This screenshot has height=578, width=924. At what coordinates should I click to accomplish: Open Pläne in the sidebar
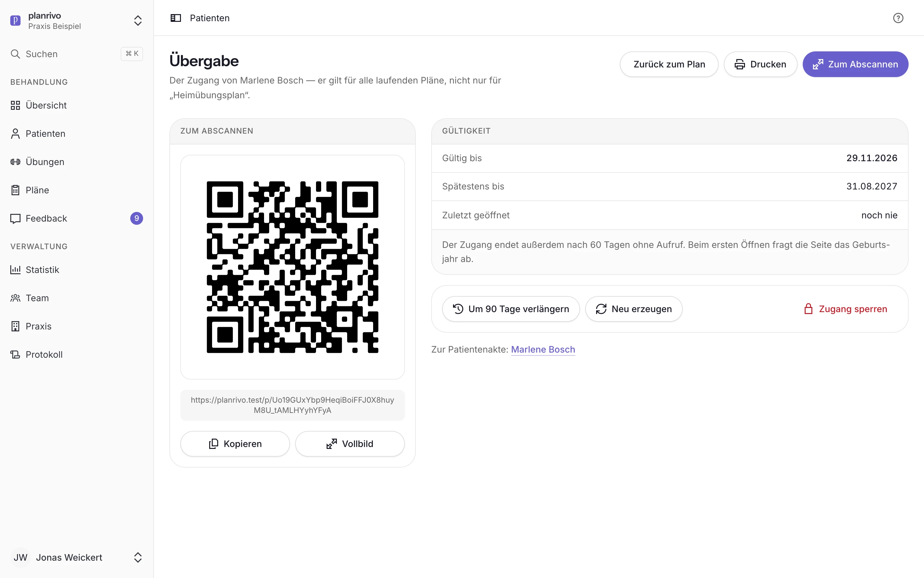tap(77, 190)
